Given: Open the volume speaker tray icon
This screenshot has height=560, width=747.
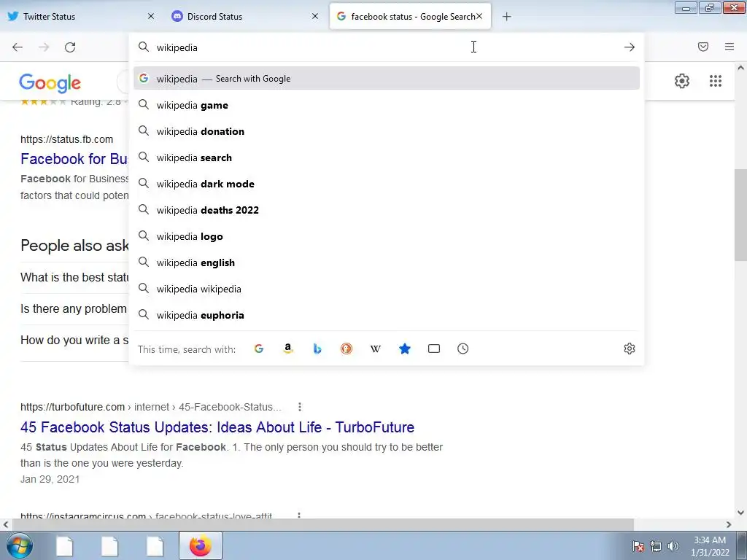Looking at the screenshot, I should [x=673, y=546].
